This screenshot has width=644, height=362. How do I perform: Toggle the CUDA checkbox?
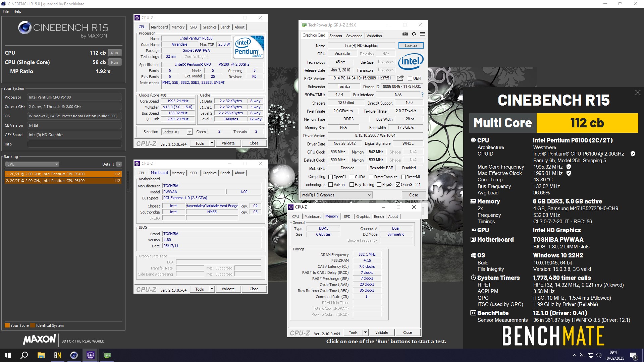[x=352, y=177]
